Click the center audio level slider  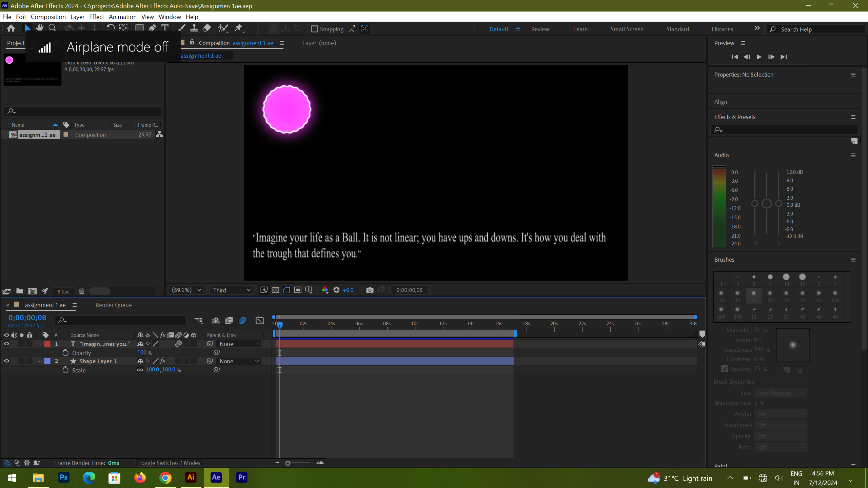click(x=767, y=203)
